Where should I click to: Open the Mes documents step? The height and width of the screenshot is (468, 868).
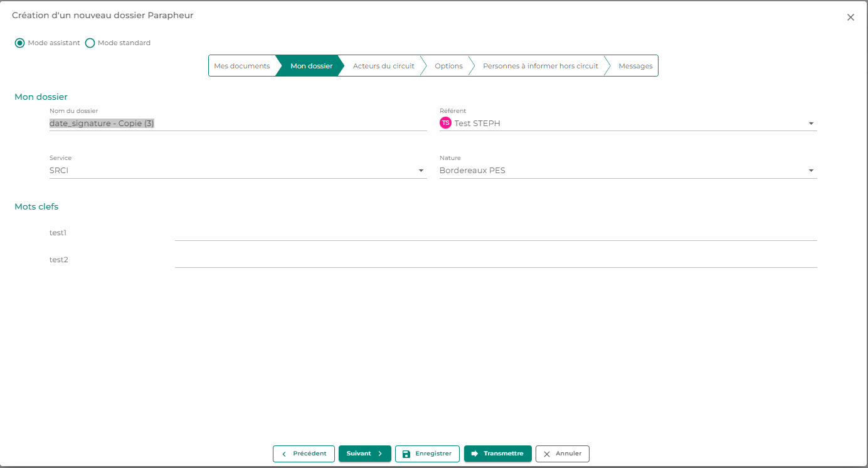[x=242, y=66]
